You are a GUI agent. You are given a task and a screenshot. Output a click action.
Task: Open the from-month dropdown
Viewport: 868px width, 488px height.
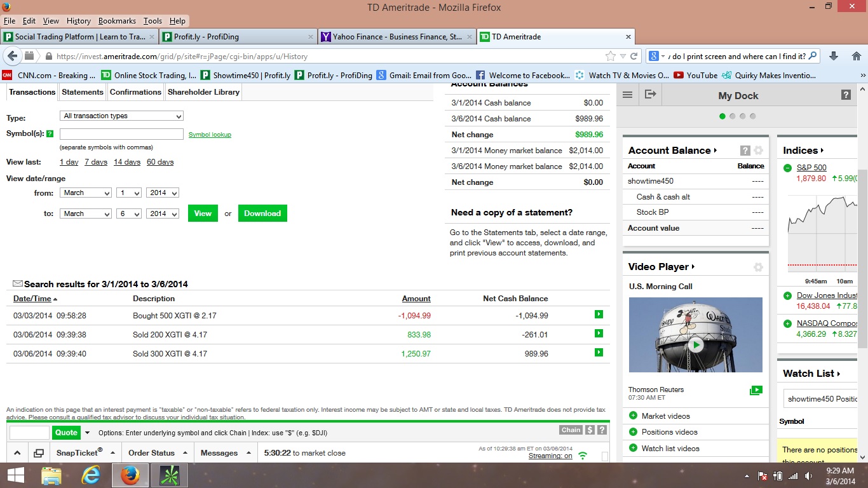(86, 193)
